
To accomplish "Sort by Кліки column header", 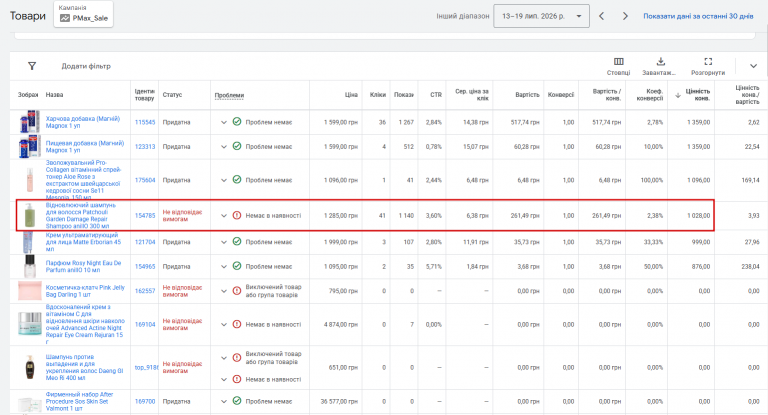I will click(378, 95).
